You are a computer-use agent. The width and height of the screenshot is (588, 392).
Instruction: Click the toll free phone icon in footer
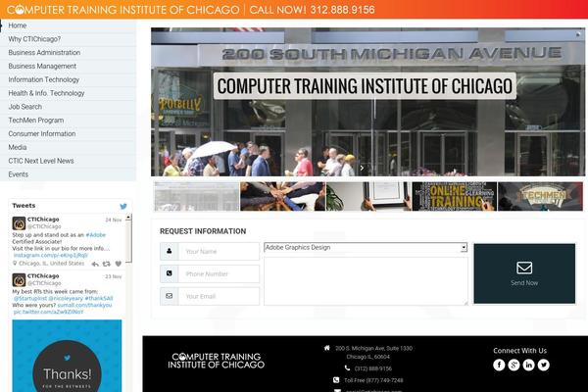click(336, 380)
